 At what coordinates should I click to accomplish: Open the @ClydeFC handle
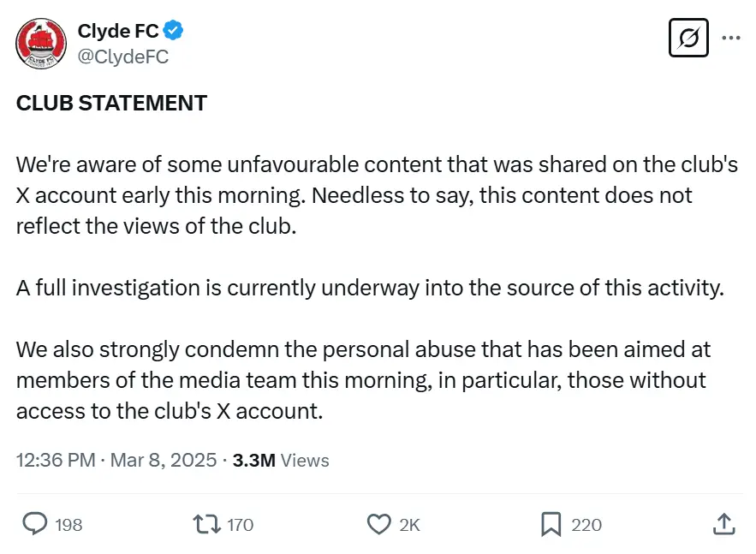coord(122,57)
